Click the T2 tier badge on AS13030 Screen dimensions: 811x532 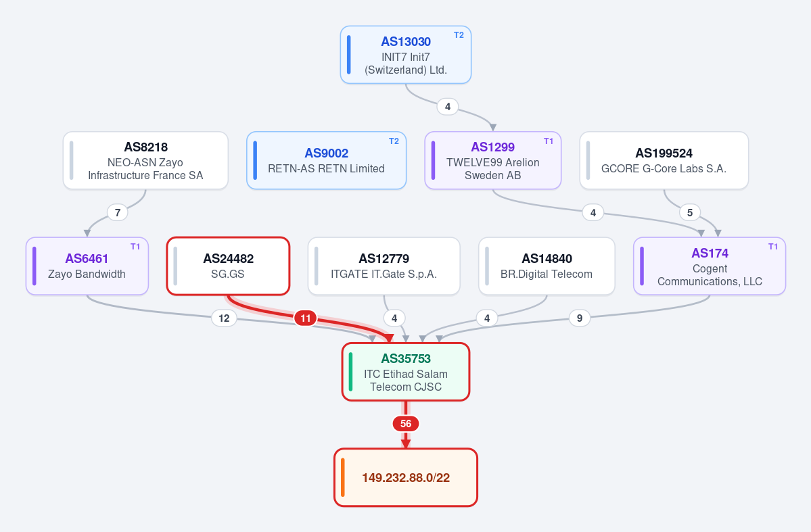click(x=459, y=35)
